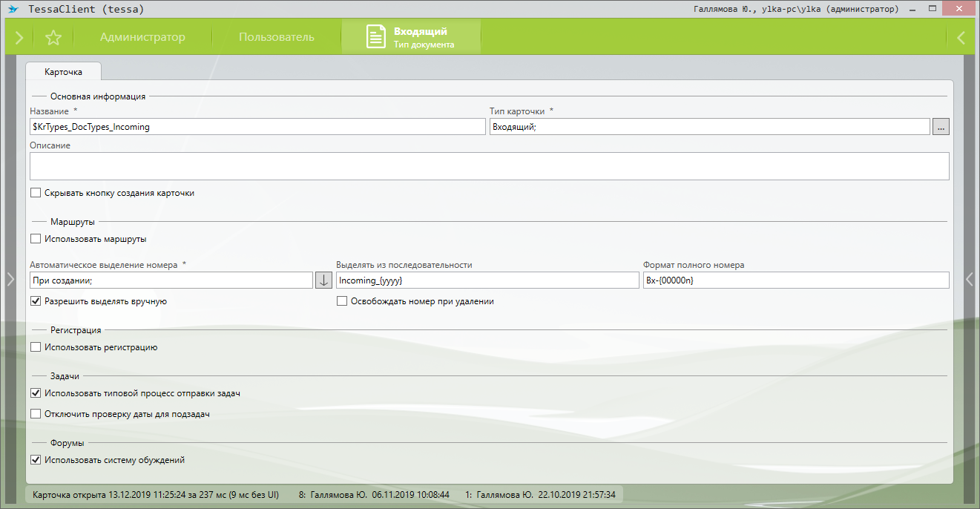Open the ellipsis picker for Тип карточки
The height and width of the screenshot is (509, 980).
(941, 127)
